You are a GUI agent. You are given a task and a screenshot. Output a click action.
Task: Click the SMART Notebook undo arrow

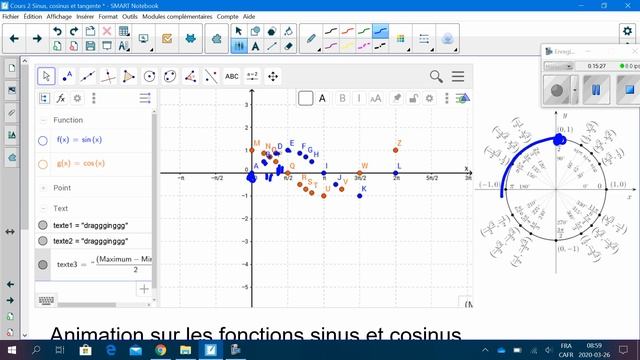[57, 31]
